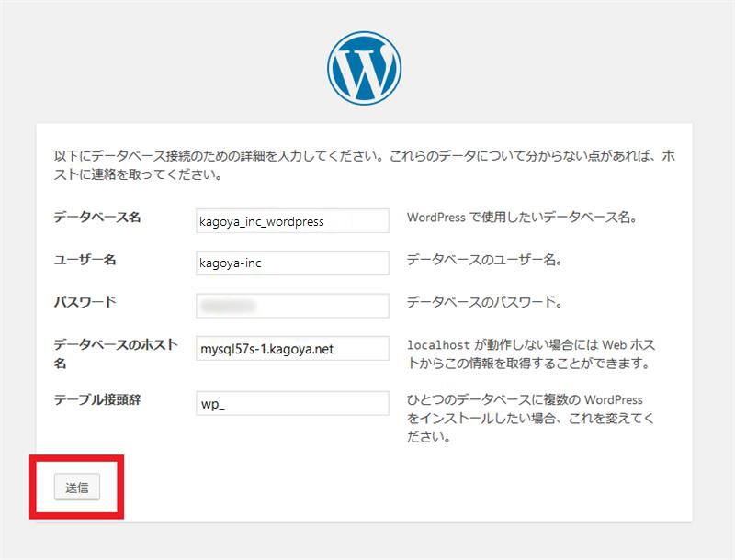Image resolution: width=735 pixels, height=560 pixels.
Task: Click the テーブル接頭辞 field with wp_
Action: pos(292,403)
